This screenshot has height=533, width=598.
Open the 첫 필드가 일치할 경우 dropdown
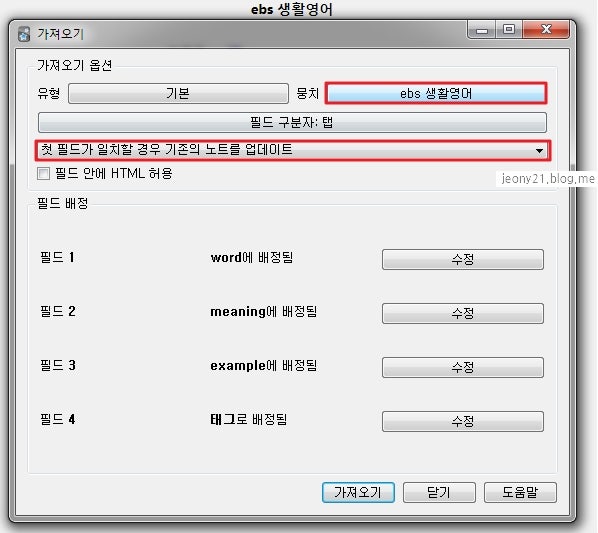[293, 150]
